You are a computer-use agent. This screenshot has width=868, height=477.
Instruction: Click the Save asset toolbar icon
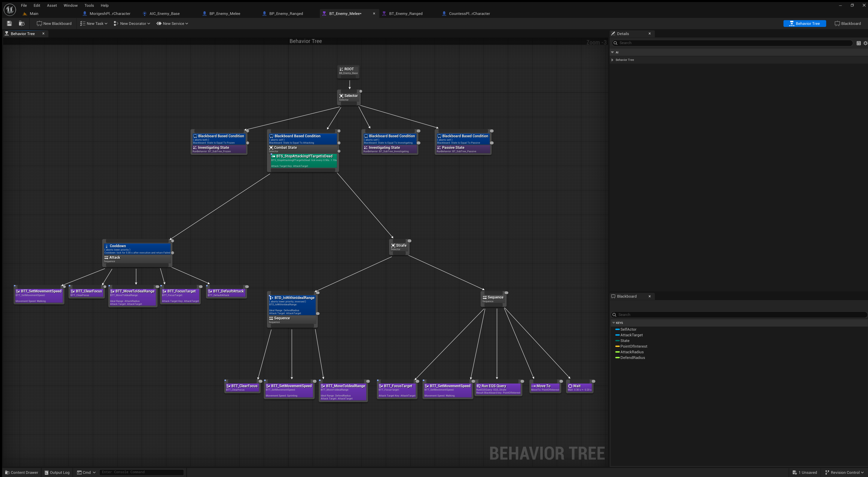pos(9,23)
